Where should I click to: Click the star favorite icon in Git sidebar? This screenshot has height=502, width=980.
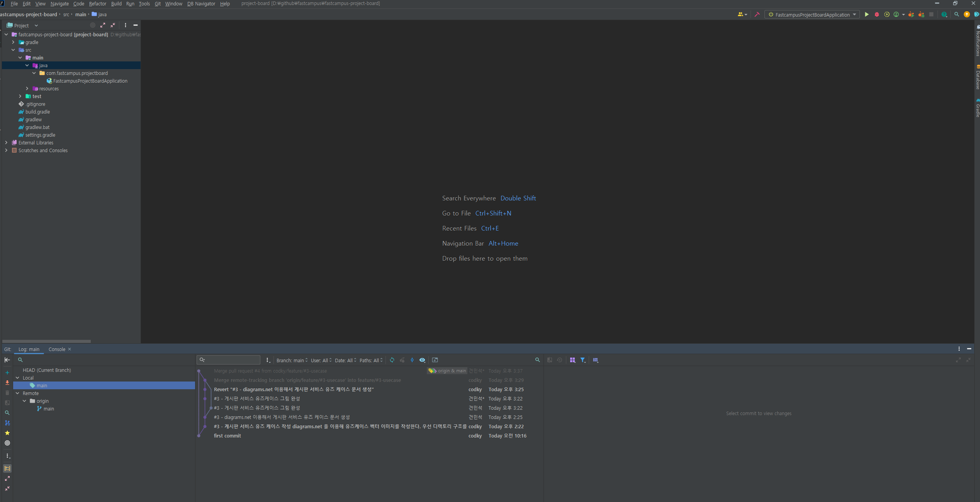7,433
